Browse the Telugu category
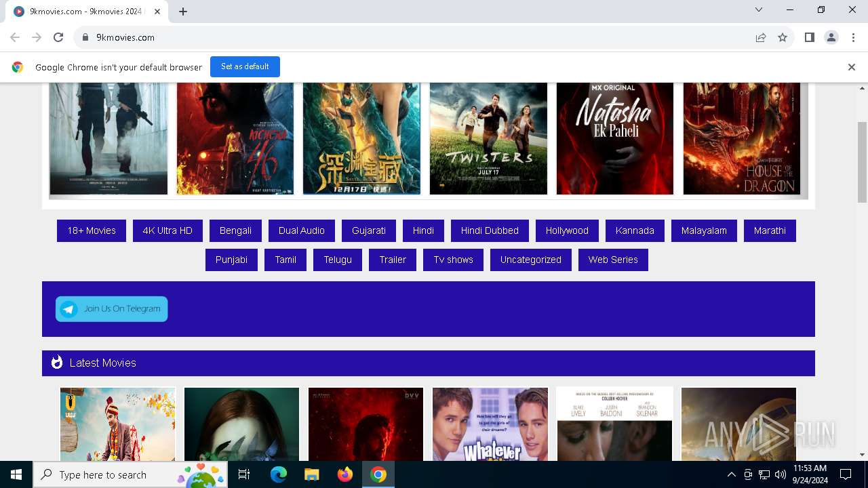Viewport: 868px width, 488px height. click(x=338, y=260)
